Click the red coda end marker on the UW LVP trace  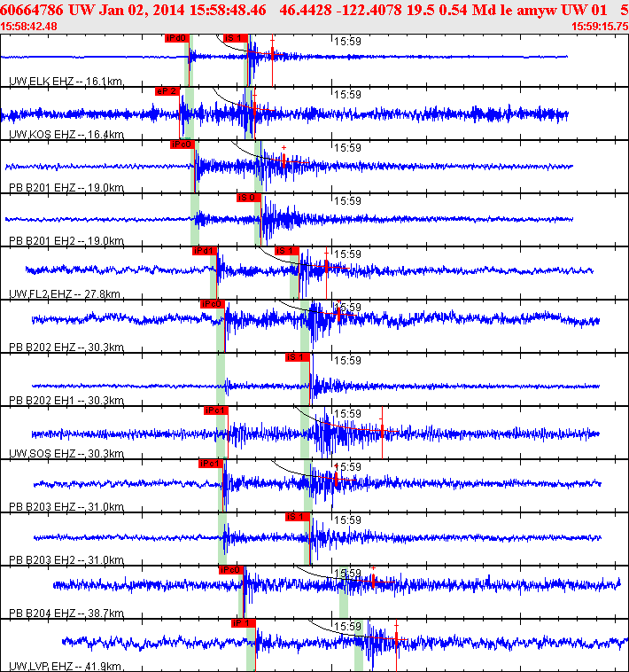point(397,639)
